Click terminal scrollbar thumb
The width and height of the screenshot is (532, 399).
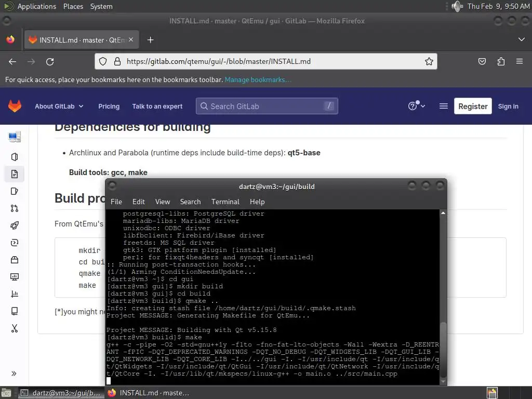tap(443, 349)
